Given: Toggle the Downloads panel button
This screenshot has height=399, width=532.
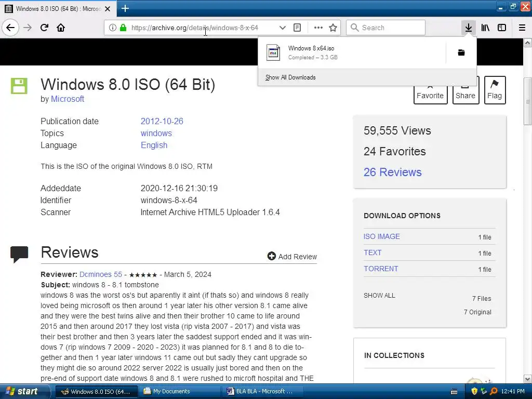Looking at the screenshot, I should click(x=469, y=28).
